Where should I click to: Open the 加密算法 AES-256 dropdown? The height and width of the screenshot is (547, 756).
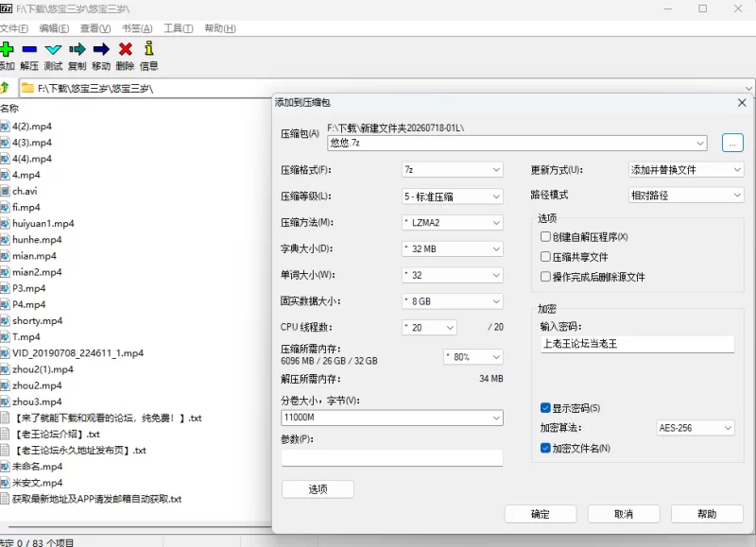point(696,428)
